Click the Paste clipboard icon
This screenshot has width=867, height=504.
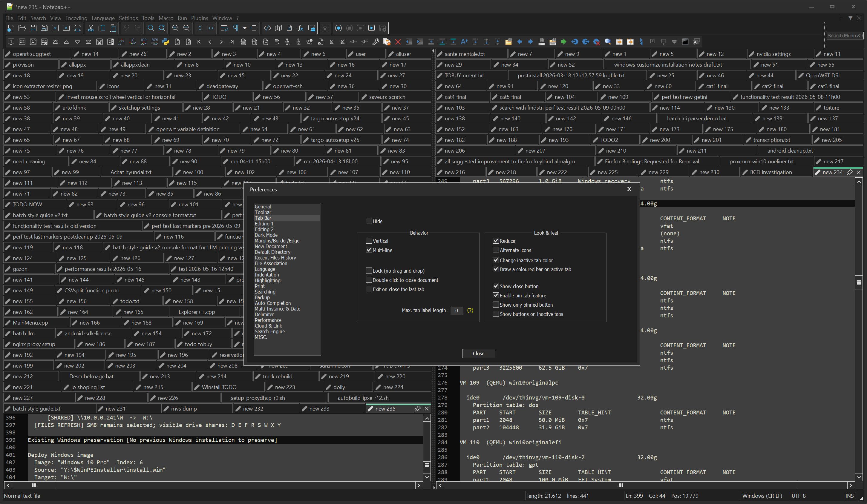coord(113,28)
